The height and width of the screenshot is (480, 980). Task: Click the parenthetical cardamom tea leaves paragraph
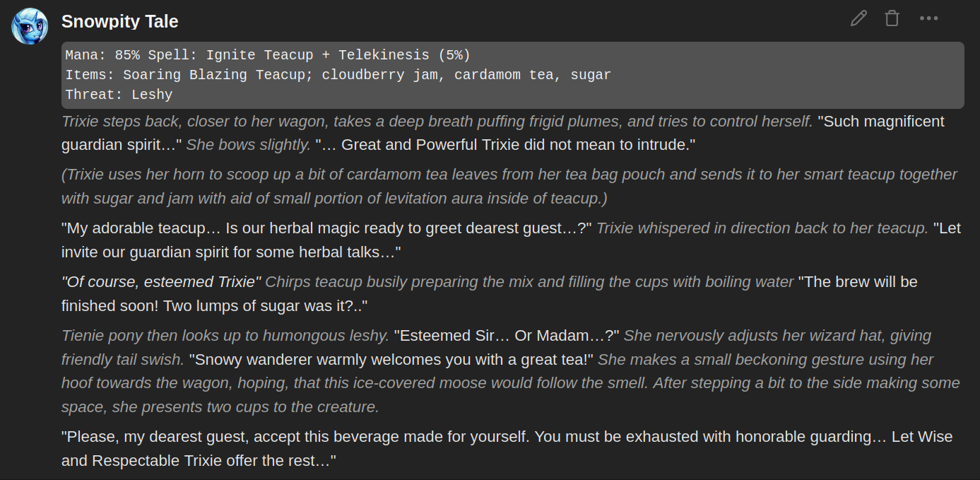[509, 187]
